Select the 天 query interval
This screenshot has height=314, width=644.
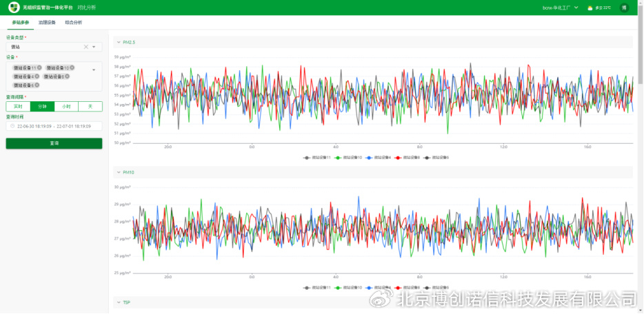[x=90, y=107]
